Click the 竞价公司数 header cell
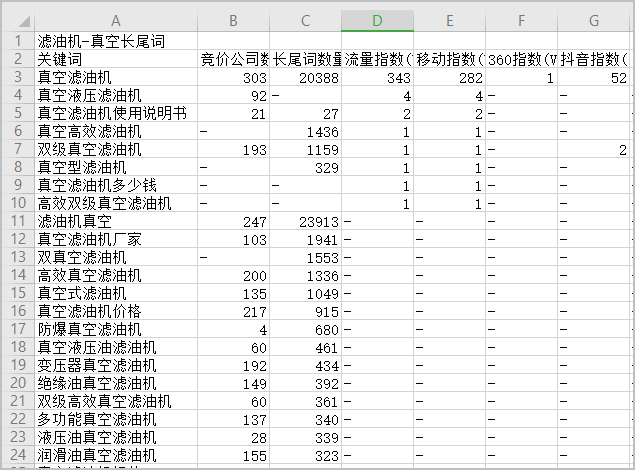635x470 pixels. point(233,59)
